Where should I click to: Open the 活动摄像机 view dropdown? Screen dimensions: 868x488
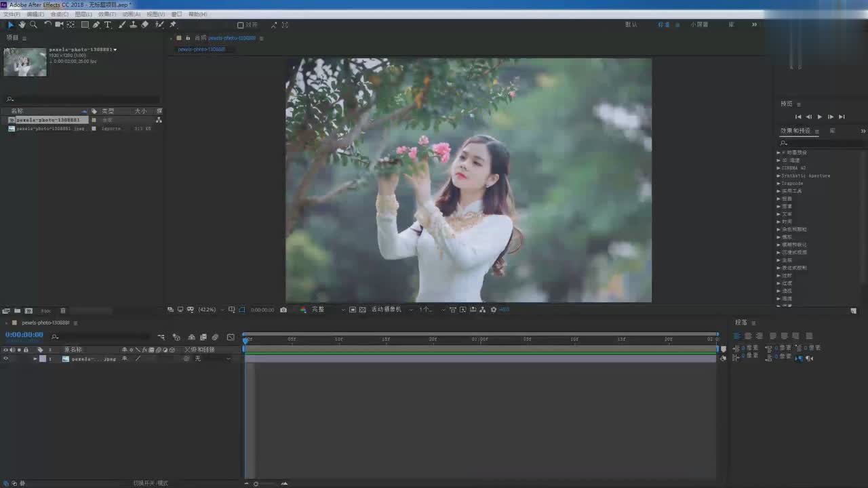(x=391, y=310)
